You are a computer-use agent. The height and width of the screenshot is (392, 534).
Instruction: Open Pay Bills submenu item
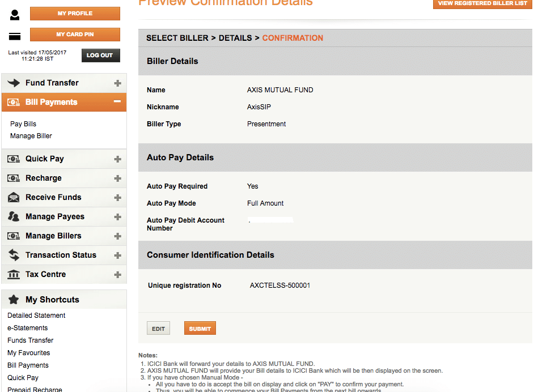23,124
